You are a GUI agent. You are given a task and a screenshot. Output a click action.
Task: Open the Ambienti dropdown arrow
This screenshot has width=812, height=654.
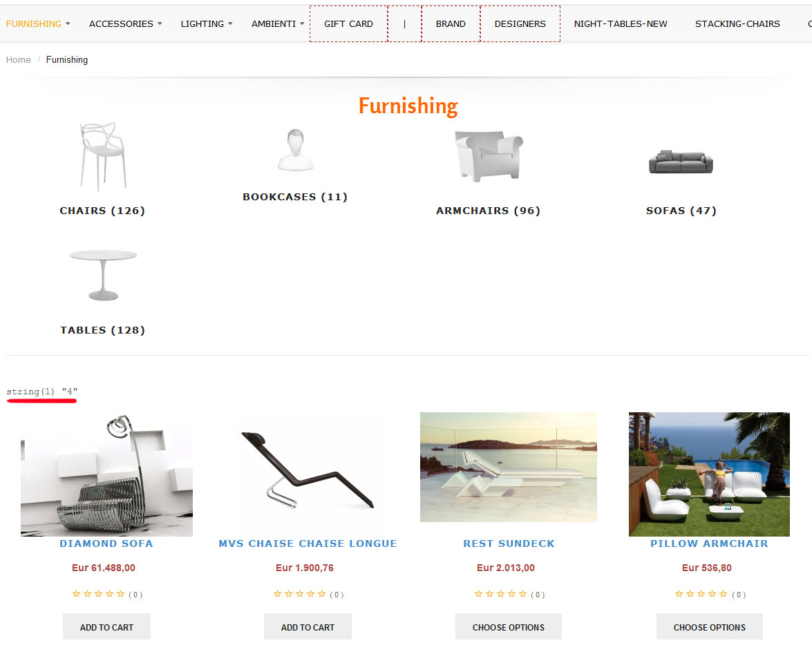coord(302,23)
